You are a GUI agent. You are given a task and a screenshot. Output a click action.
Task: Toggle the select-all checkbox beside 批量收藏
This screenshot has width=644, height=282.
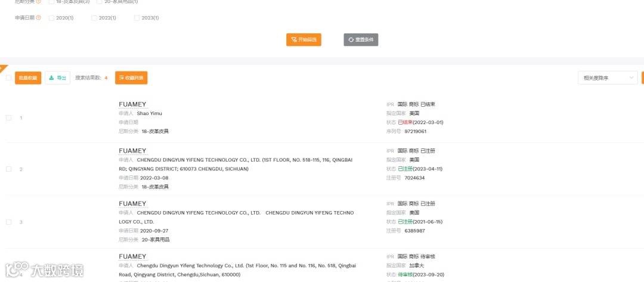8,78
